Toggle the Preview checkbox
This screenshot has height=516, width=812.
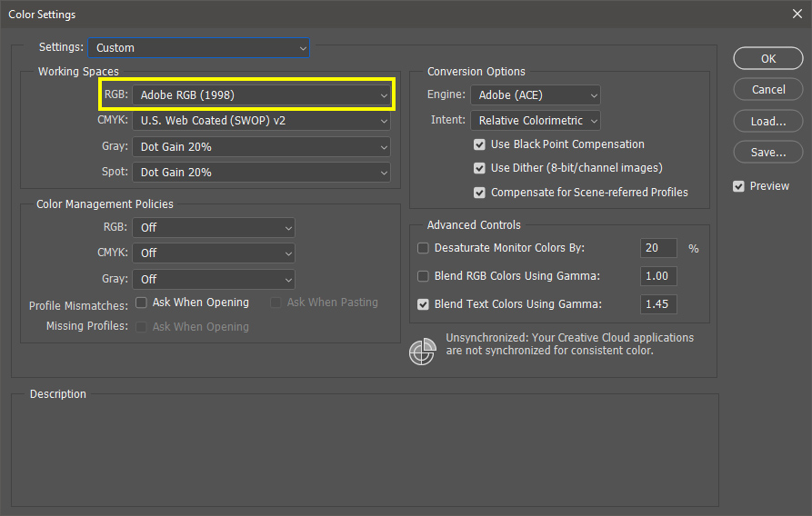[x=739, y=186]
